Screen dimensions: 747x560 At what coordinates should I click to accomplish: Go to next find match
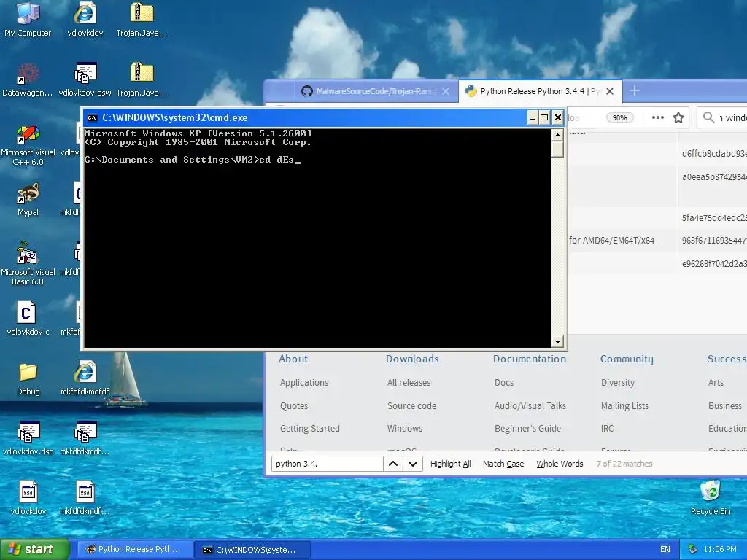click(x=413, y=464)
